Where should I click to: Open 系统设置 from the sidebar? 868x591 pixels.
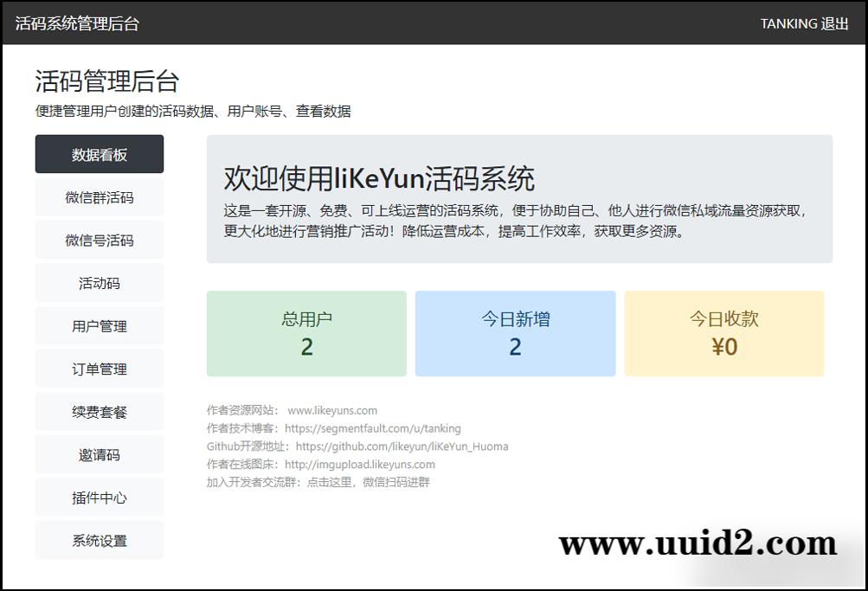[x=100, y=541]
